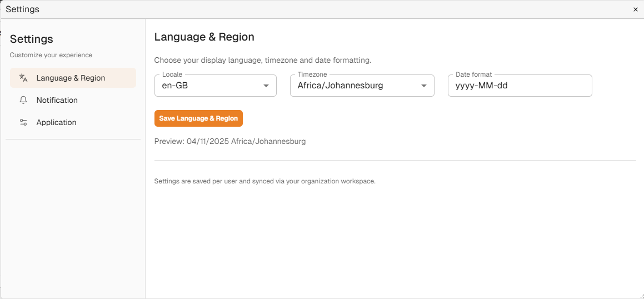Click the Application sliders icon in sidebar
This screenshot has height=299, width=644.
23,122
